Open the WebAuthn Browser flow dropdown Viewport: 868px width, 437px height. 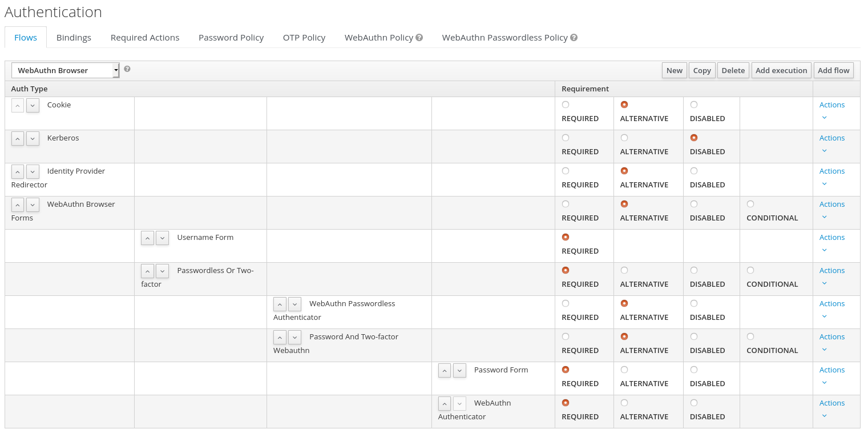66,70
